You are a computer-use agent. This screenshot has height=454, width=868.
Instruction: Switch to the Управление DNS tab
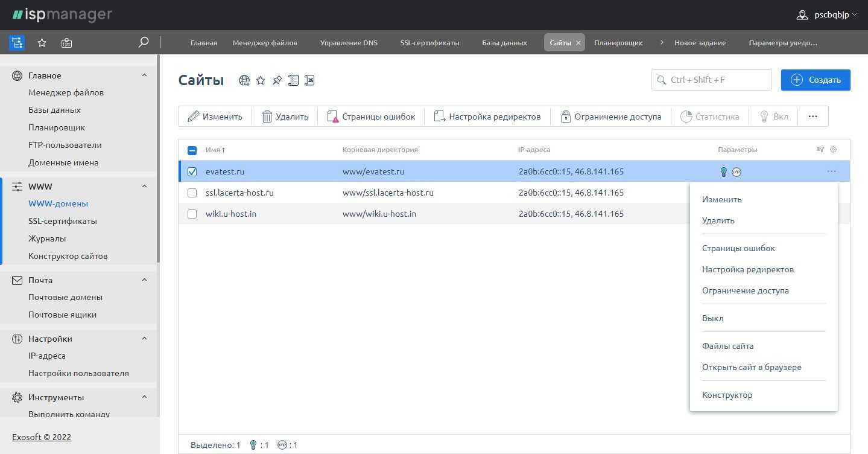[349, 43]
